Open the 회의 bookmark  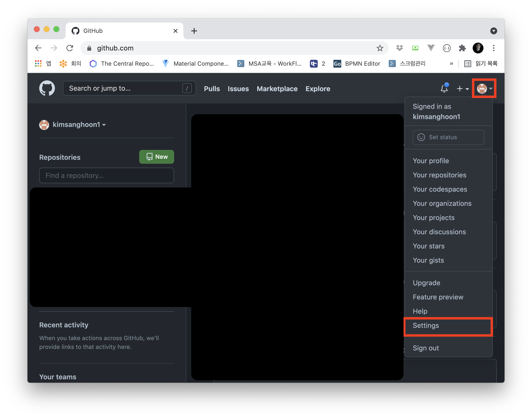70,64
